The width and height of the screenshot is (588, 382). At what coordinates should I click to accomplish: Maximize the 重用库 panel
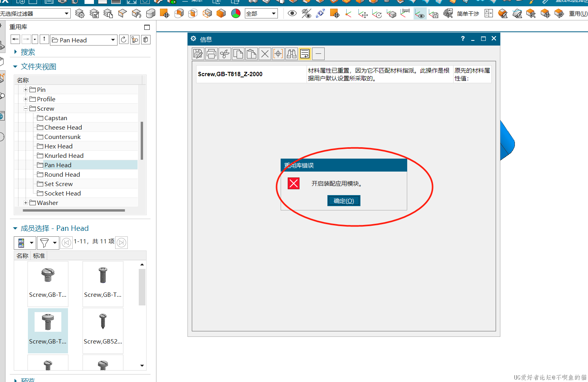[x=147, y=27]
